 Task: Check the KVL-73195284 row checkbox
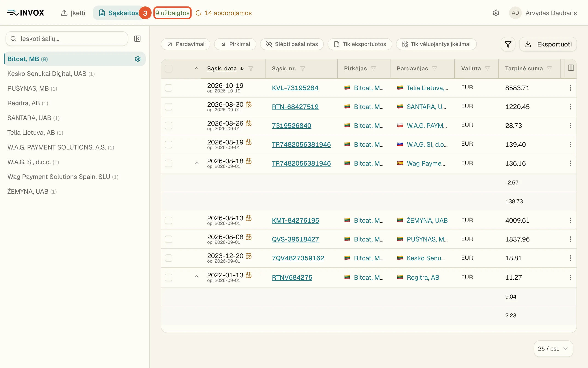169,88
